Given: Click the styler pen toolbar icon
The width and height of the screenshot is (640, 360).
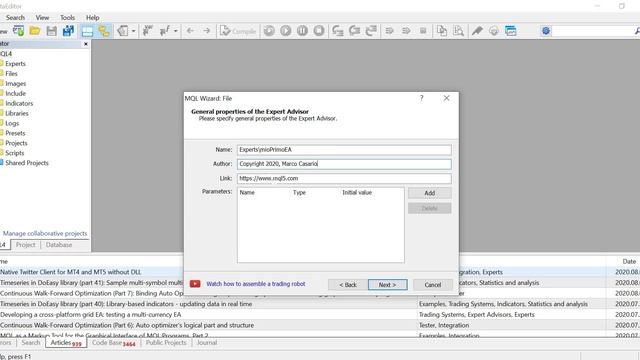Looking at the screenshot, I should (477, 31).
